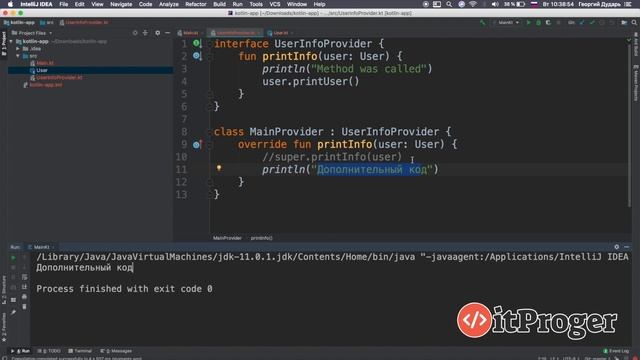Click the Collapse All icon in Project panel
Screen dimensions: 640x360
coord(145,33)
